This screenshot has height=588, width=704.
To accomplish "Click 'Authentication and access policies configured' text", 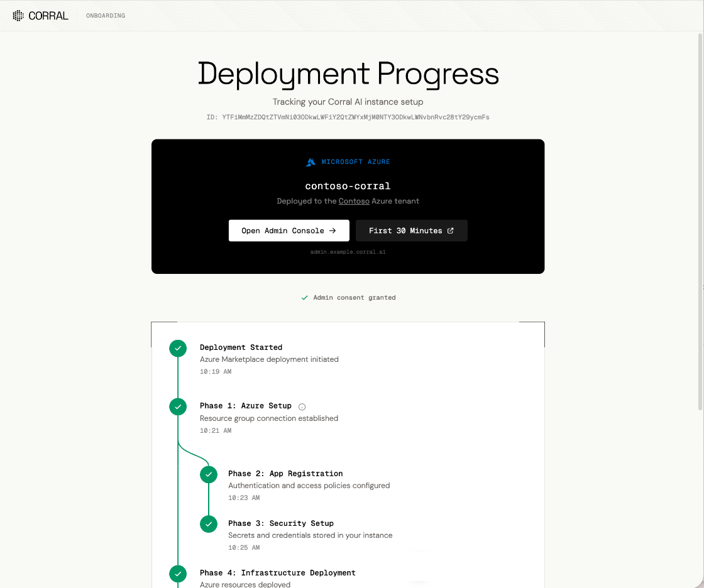I will 309,486.
